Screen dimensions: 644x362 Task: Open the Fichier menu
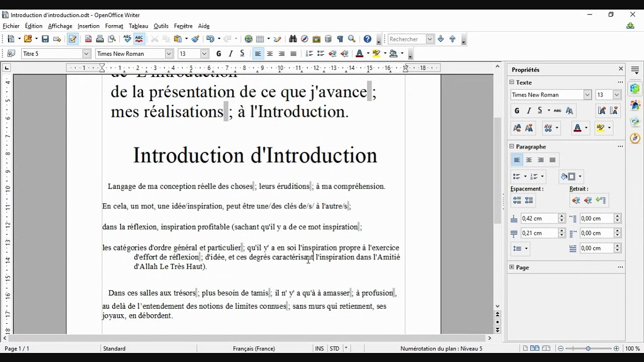[11, 26]
